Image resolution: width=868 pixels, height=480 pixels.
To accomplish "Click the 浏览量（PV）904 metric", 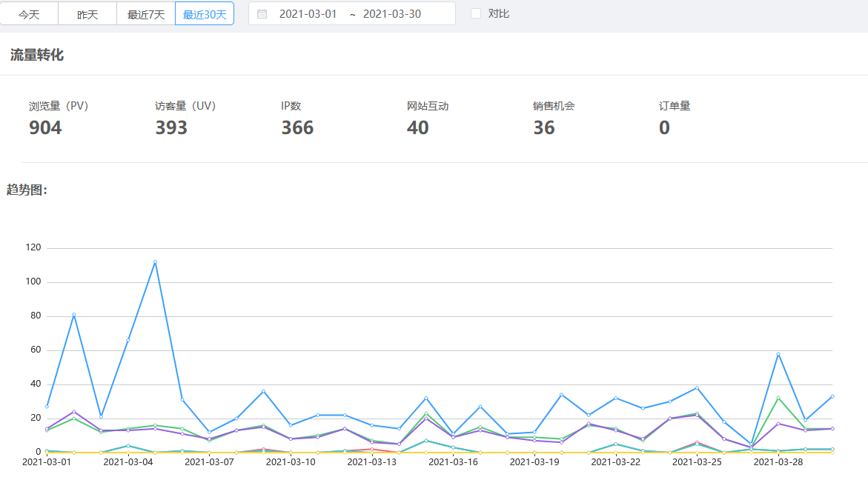I will pos(59,119).
